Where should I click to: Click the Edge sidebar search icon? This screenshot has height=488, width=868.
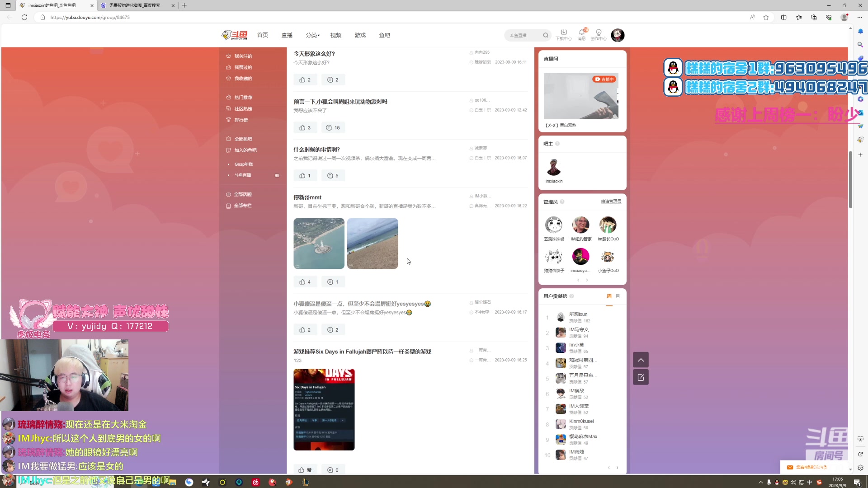pyautogui.click(x=860, y=45)
